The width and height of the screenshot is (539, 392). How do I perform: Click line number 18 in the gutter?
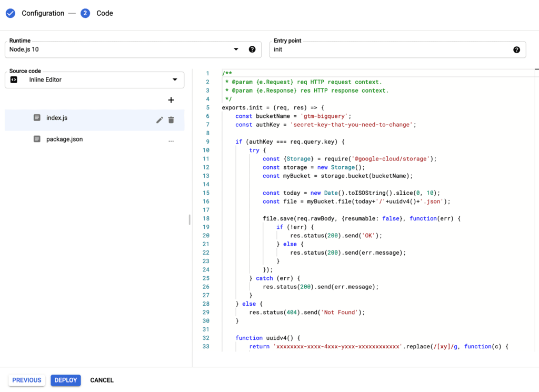coord(206,218)
